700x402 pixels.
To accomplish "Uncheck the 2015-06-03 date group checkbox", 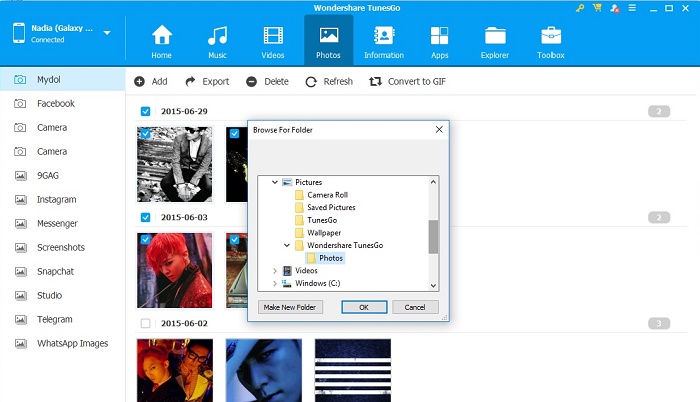I will point(146,217).
